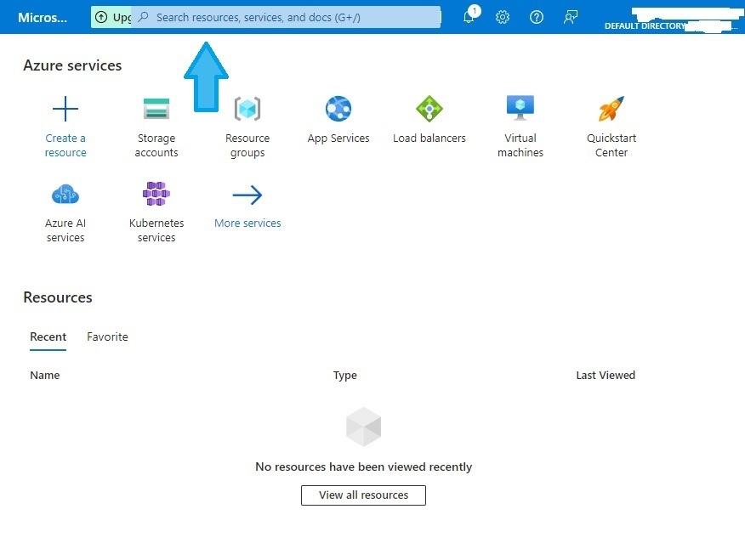Click the Microsoft Azure portal home title
The height and width of the screenshot is (560, 745).
43,18
